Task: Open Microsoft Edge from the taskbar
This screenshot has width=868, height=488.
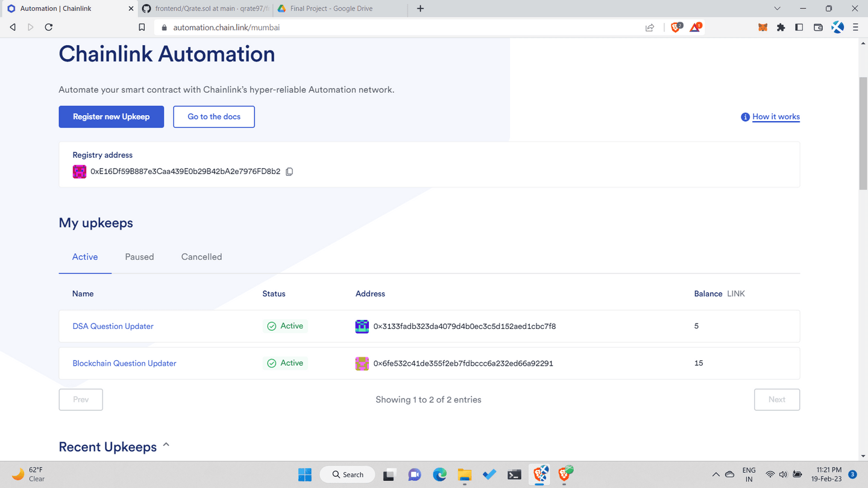Action: coord(439,475)
